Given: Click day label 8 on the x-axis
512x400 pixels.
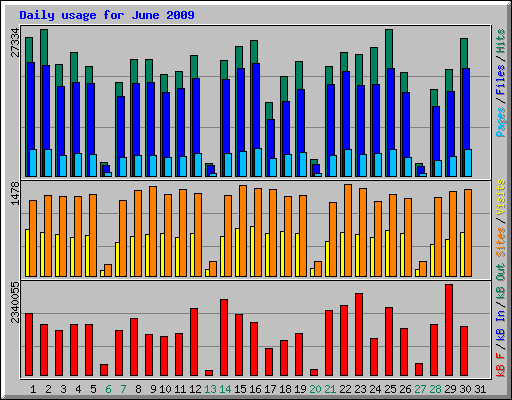Looking at the screenshot, I should [138, 389].
